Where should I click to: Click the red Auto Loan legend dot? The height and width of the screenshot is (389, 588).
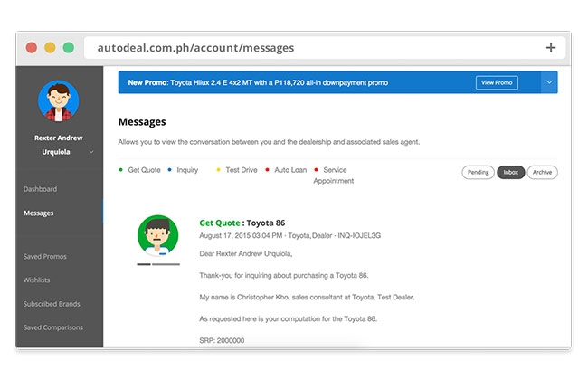267,169
